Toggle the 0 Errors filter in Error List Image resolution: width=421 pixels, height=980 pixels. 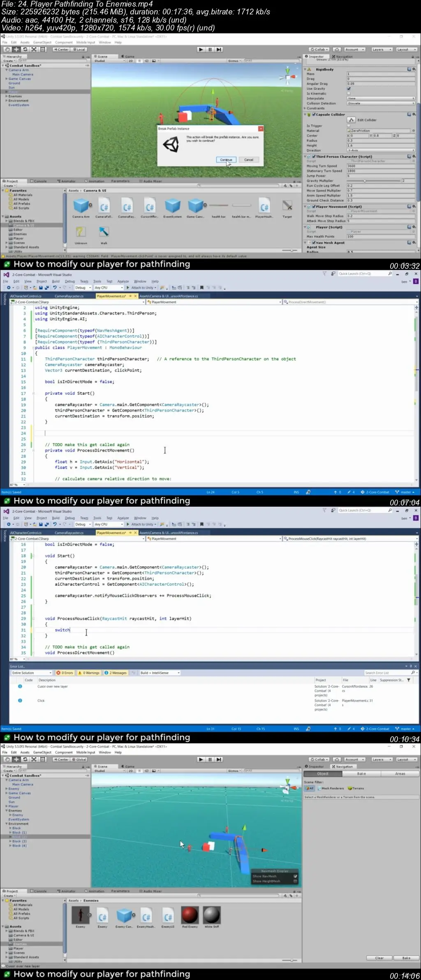pyautogui.click(x=65, y=673)
